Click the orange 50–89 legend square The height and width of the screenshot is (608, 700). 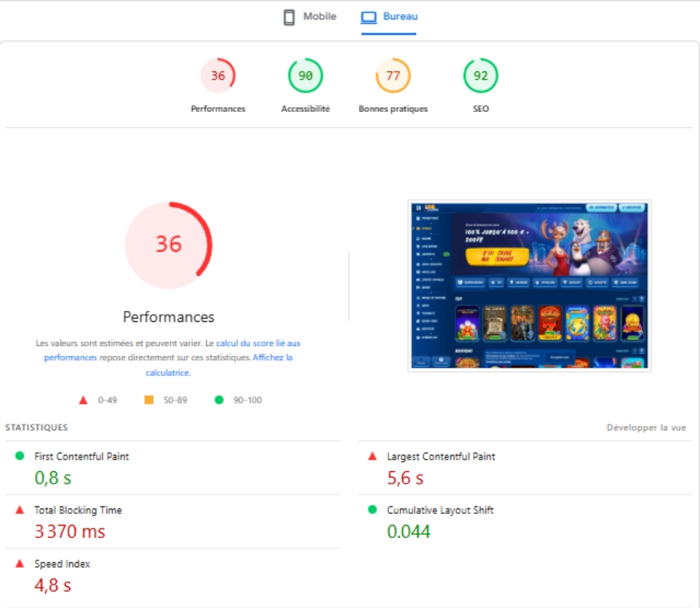[x=149, y=400]
